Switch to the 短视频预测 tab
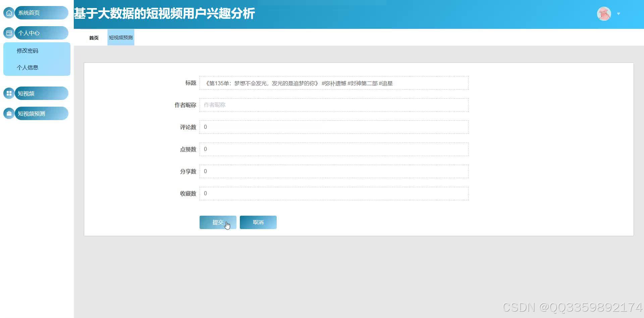The image size is (644, 318). (121, 38)
